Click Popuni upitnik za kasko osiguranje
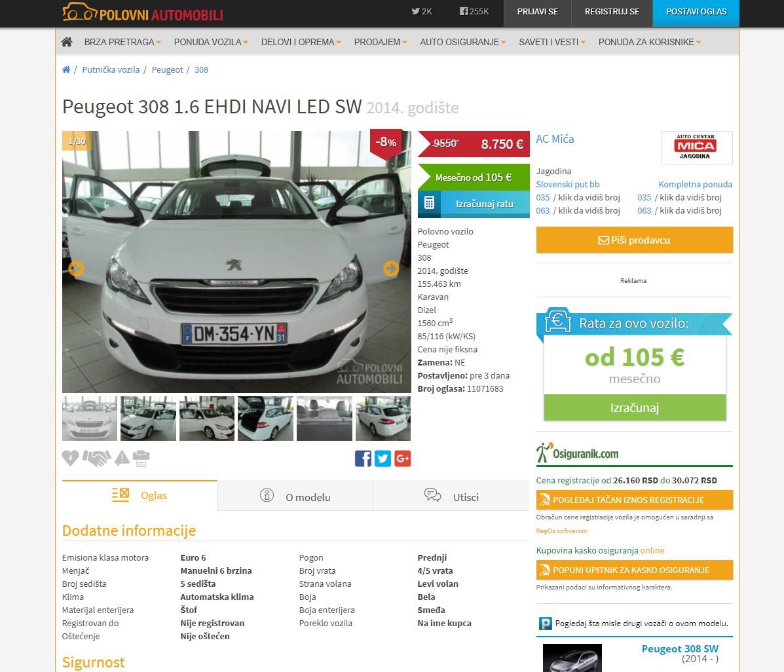Screen dimensions: 784x672 coord(635,570)
